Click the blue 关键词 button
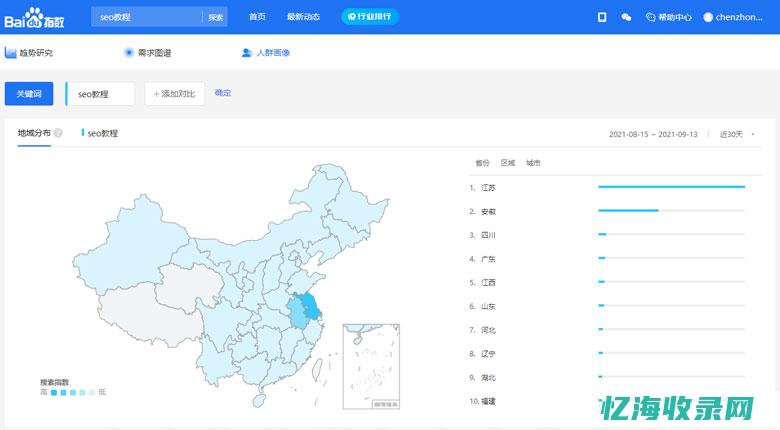Image resolution: width=780 pixels, height=430 pixels. [x=29, y=94]
